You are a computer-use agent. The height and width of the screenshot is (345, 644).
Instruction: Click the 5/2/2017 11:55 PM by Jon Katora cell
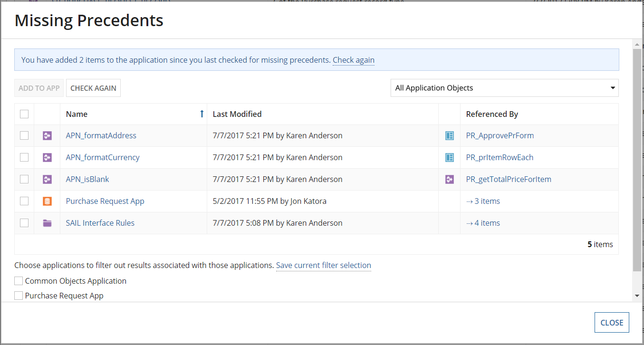[x=323, y=201]
